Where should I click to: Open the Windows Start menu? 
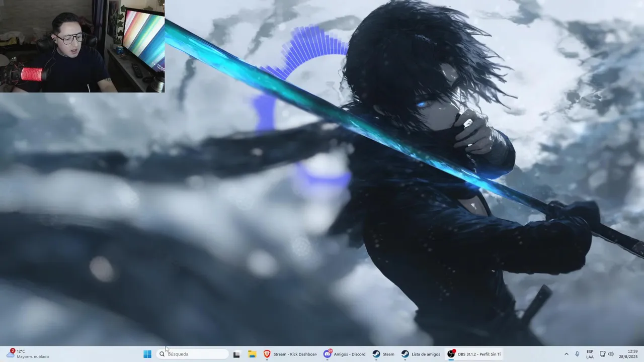click(147, 354)
